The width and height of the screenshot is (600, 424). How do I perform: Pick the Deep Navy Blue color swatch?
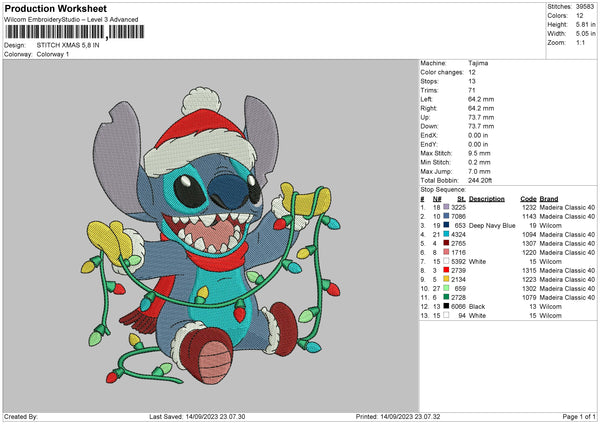(x=446, y=225)
